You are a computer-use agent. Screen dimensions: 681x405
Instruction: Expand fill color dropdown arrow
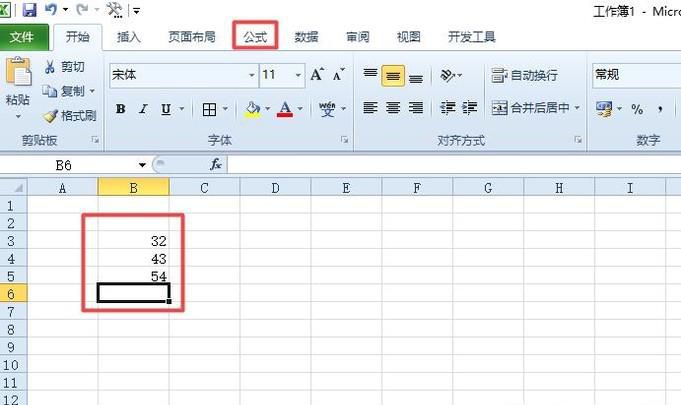click(268, 109)
